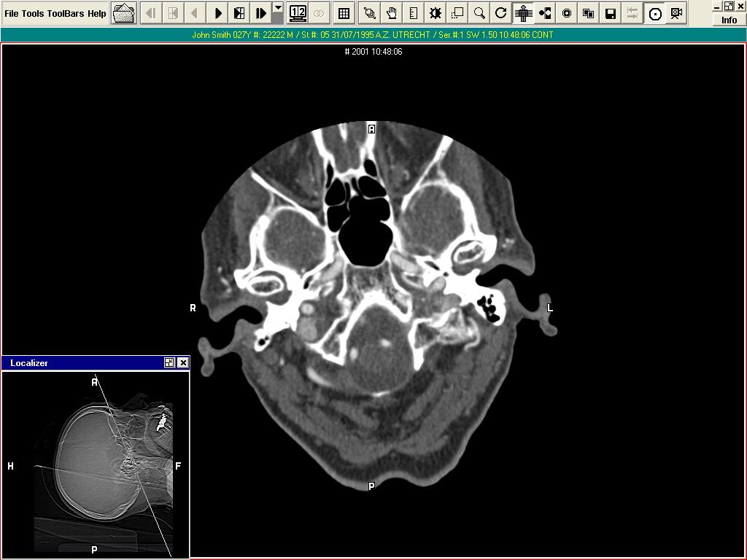The height and width of the screenshot is (560, 747).
Task: Open the Help menu
Action: pyautogui.click(x=97, y=14)
